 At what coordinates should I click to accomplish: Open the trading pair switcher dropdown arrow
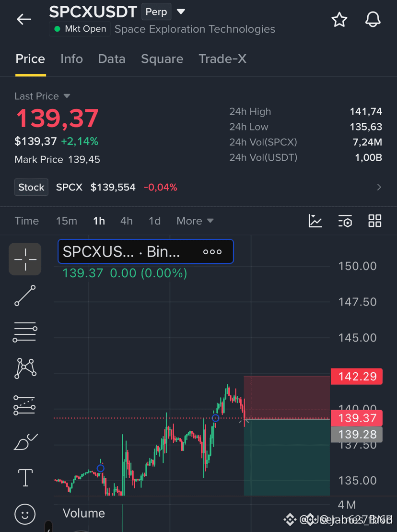pyautogui.click(x=181, y=12)
